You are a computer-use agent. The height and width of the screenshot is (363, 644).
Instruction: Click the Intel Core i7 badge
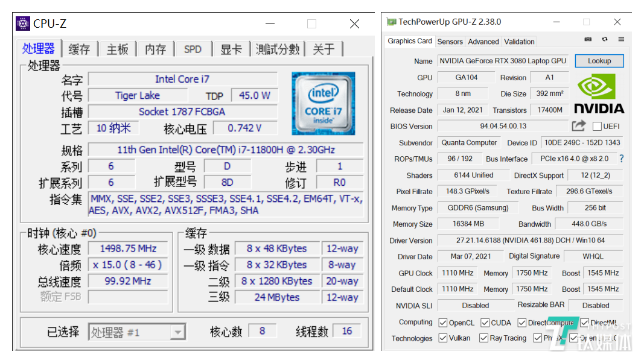324,103
